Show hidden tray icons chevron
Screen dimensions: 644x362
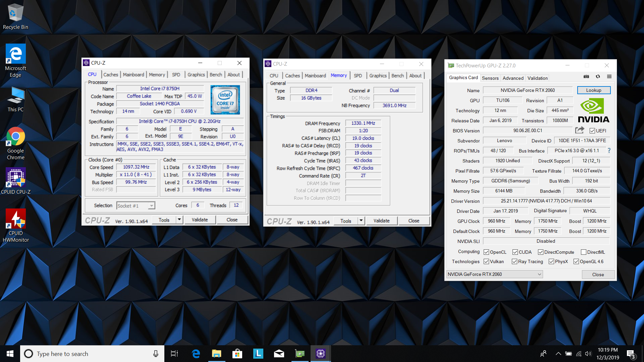point(558,354)
